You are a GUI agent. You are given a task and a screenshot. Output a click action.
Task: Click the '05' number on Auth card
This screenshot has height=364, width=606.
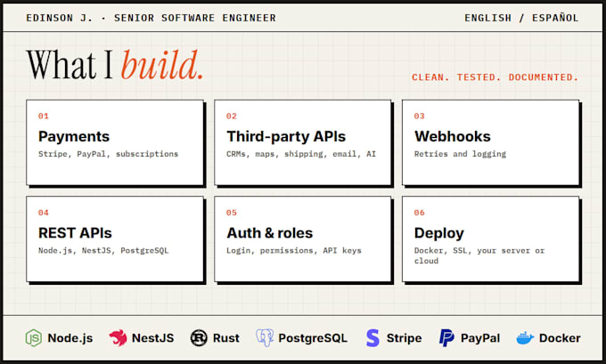click(232, 213)
